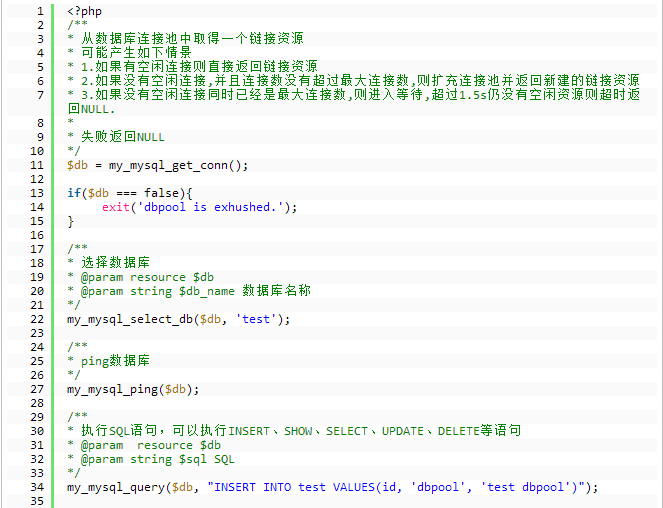
Task: Click the my_mysql_get_conn function call
Action: (x=172, y=165)
